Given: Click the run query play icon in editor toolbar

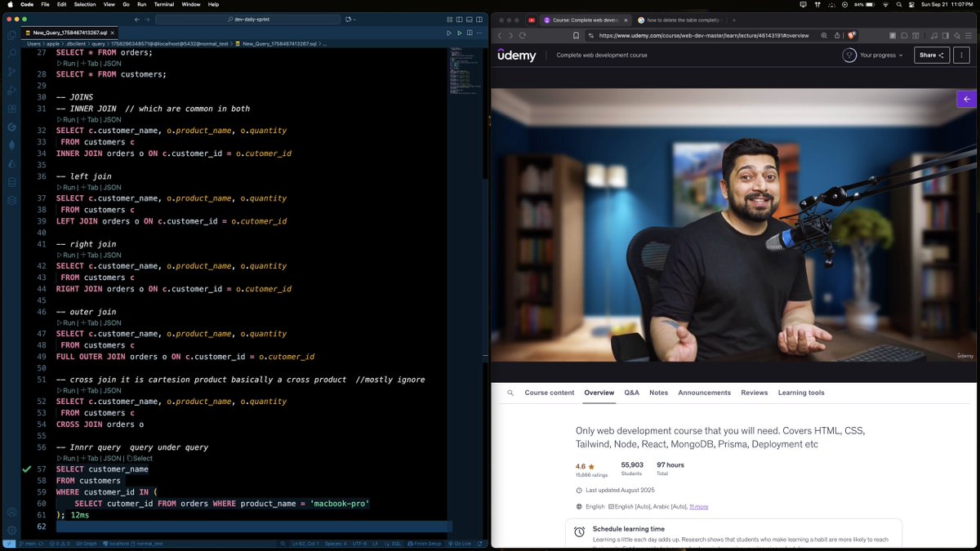Looking at the screenshot, I should pos(448,33).
